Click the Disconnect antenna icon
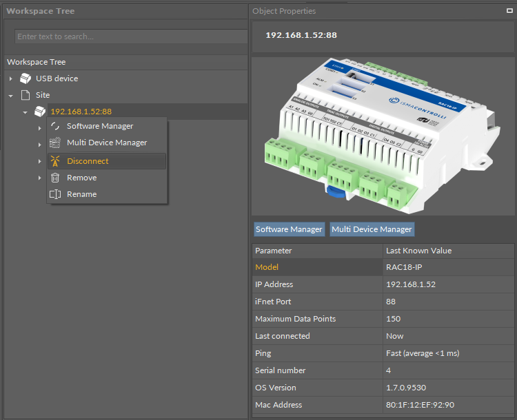Screen dimensions: 517x420 55,161
